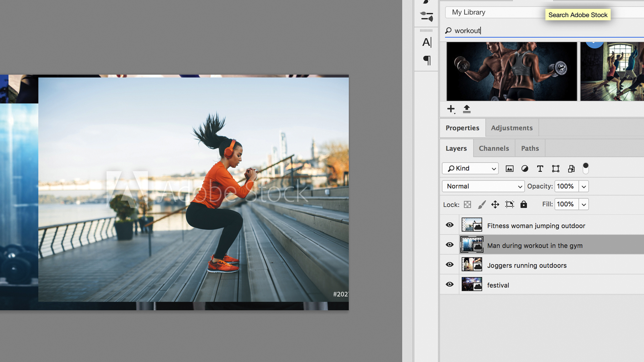
Task: Click the Fill label
Action: tap(547, 204)
